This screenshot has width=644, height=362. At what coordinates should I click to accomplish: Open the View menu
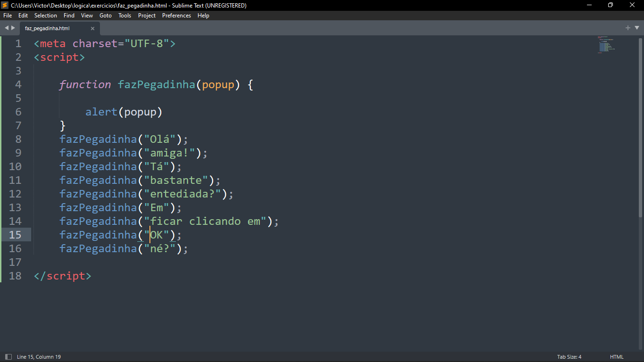(87, 16)
